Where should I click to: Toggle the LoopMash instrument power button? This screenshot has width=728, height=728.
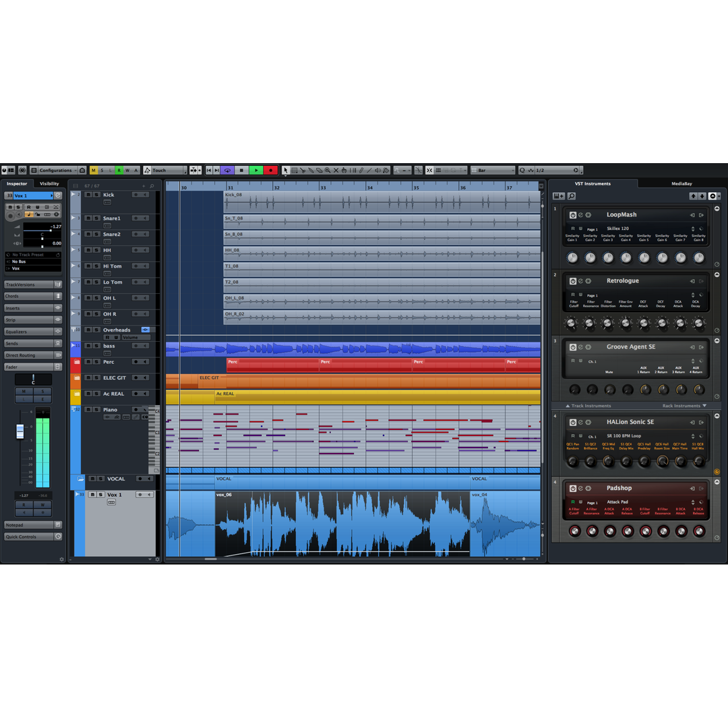[x=573, y=215]
